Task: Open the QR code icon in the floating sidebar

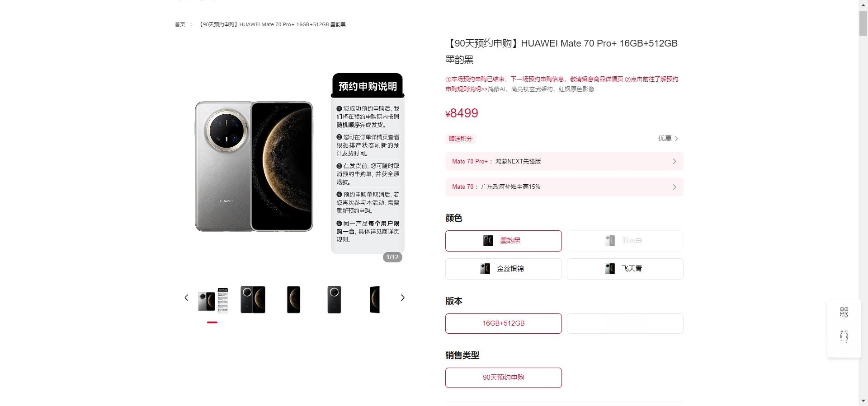Action: 844,313
